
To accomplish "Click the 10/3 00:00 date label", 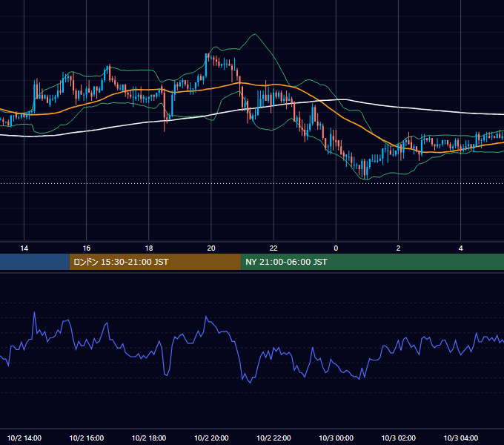I will point(336,438).
